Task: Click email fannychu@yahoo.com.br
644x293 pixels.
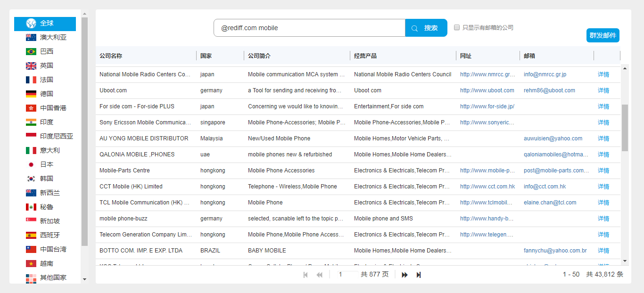Action: (555, 251)
